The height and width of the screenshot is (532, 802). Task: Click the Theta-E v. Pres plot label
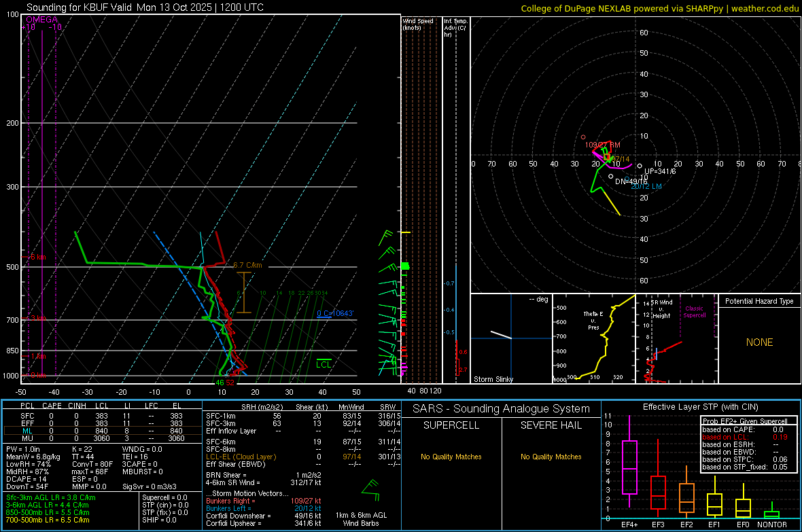pyautogui.click(x=593, y=320)
